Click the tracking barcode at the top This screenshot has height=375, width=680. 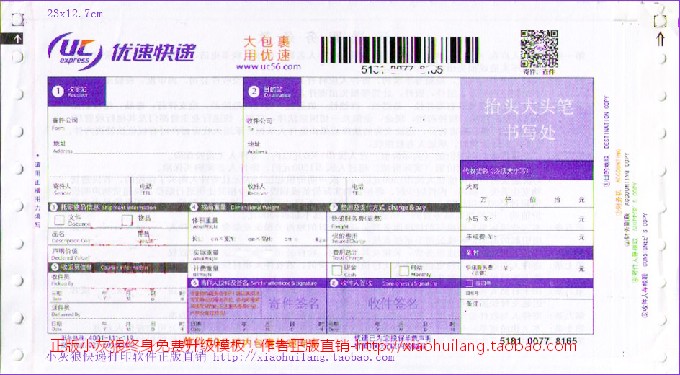(399, 50)
